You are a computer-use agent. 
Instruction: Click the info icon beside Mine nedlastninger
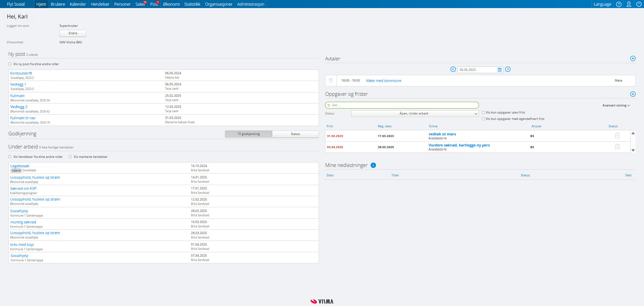click(373, 165)
